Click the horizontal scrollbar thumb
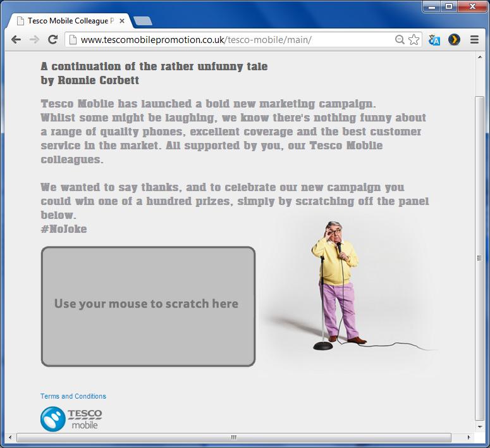The width and height of the screenshot is (490, 448). tap(234, 437)
